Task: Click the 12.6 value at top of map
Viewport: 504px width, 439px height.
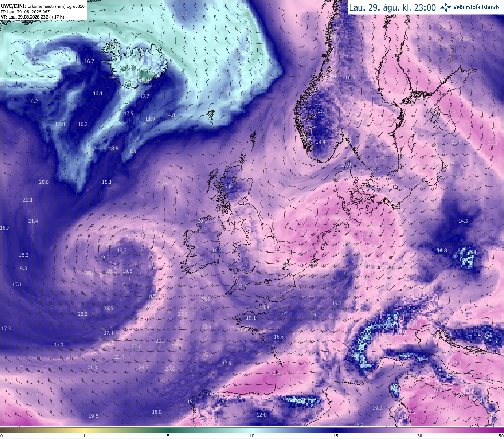Action: pos(182,14)
